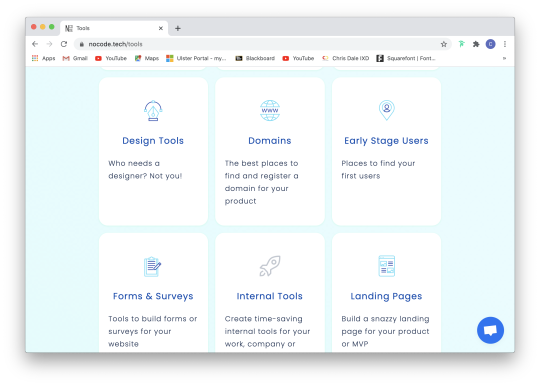View the site lock information

(82, 44)
